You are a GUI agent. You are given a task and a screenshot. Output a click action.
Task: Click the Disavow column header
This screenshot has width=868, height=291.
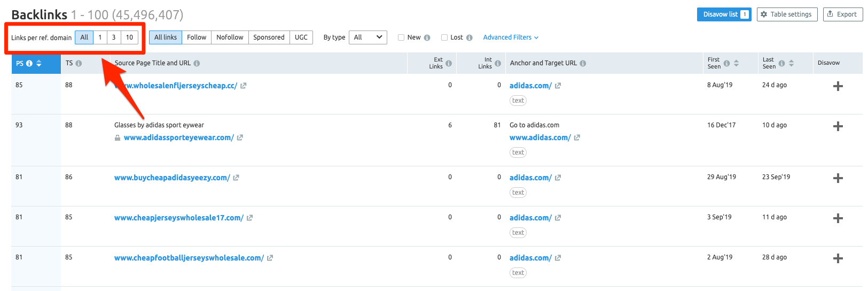click(x=828, y=63)
